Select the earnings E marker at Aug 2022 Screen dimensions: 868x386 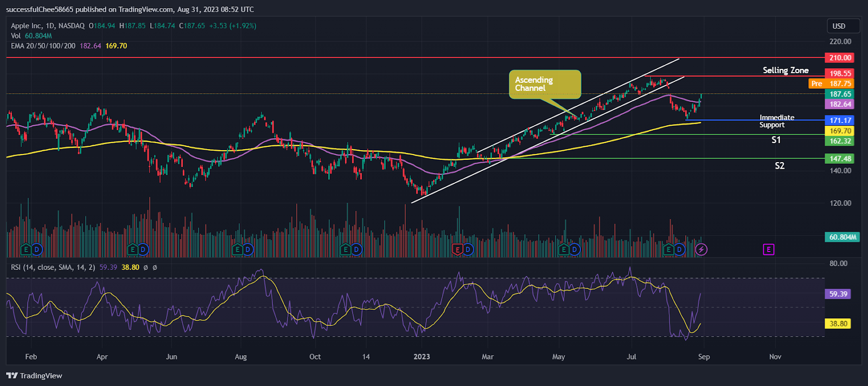click(x=237, y=249)
